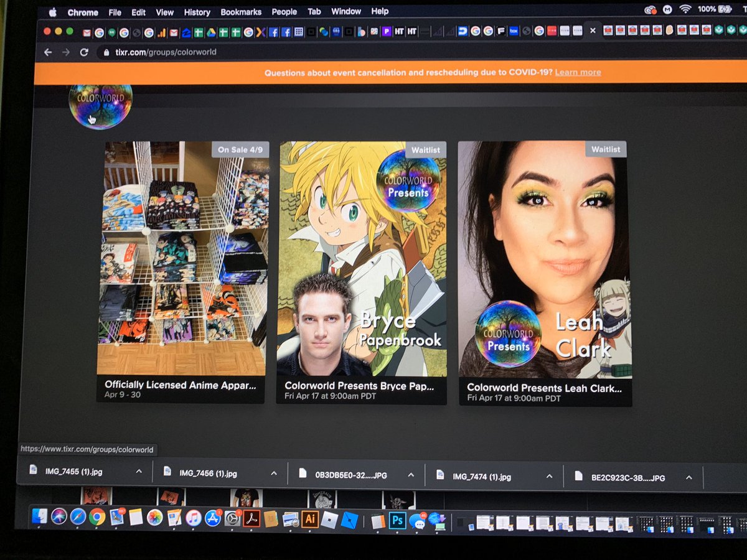The height and width of the screenshot is (560, 747).
Task: Expand options for IMG_7474 (1).jpg download
Action: pyautogui.click(x=549, y=476)
